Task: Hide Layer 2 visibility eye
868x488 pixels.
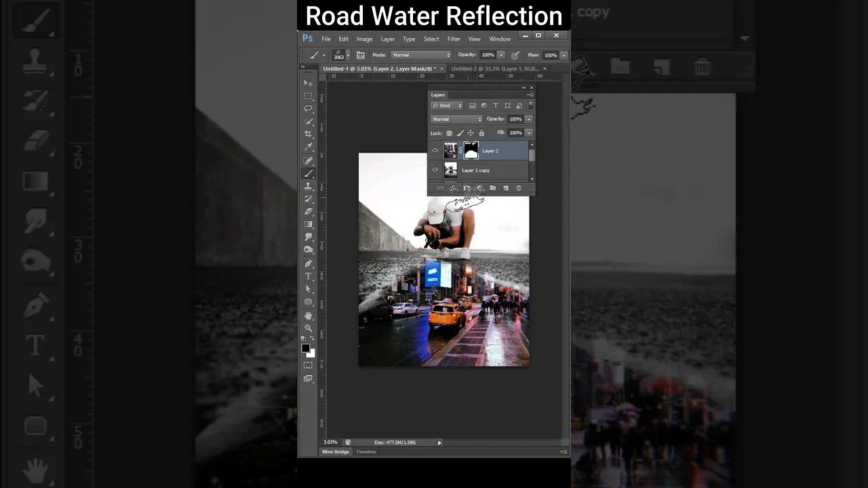Action: coord(435,150)
